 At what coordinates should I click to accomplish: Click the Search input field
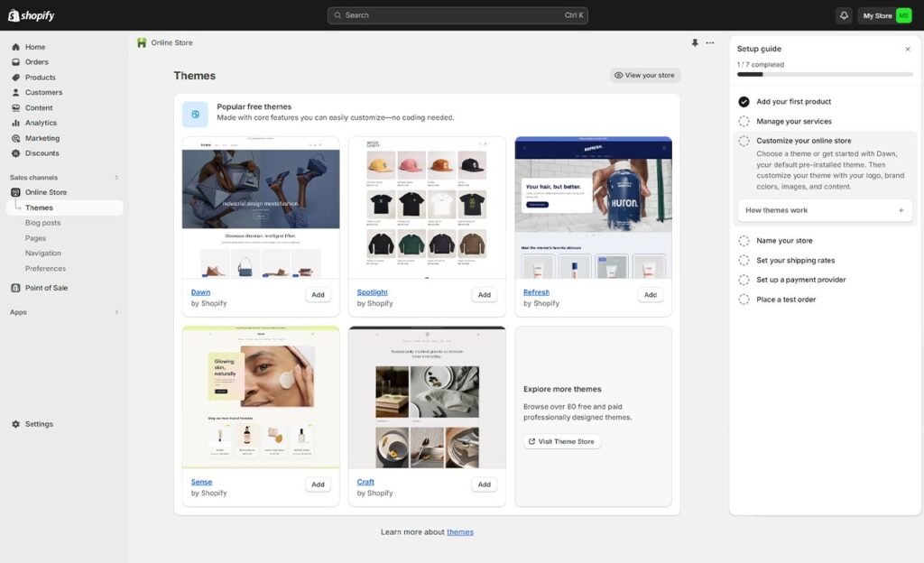[457, 15]
